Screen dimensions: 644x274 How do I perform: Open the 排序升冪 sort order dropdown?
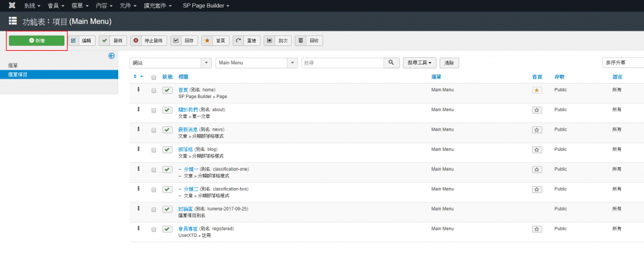click(x=622, y=63)
